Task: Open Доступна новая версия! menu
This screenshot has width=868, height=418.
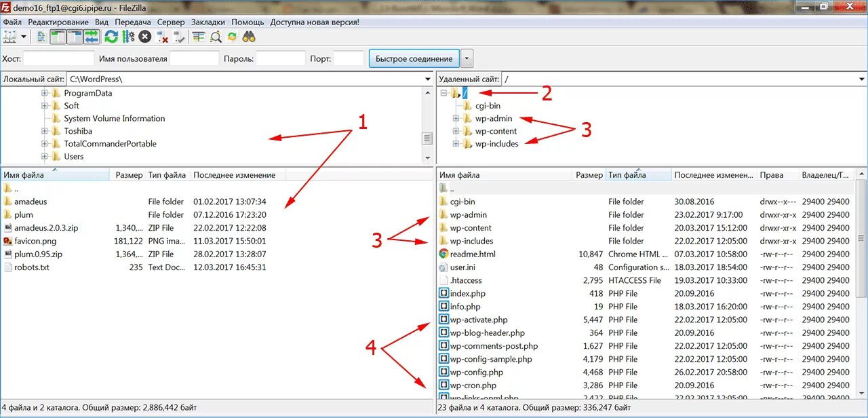Action: [315, 22]
